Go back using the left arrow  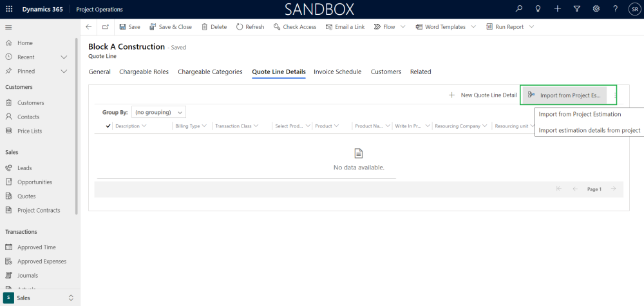point(89,26)
